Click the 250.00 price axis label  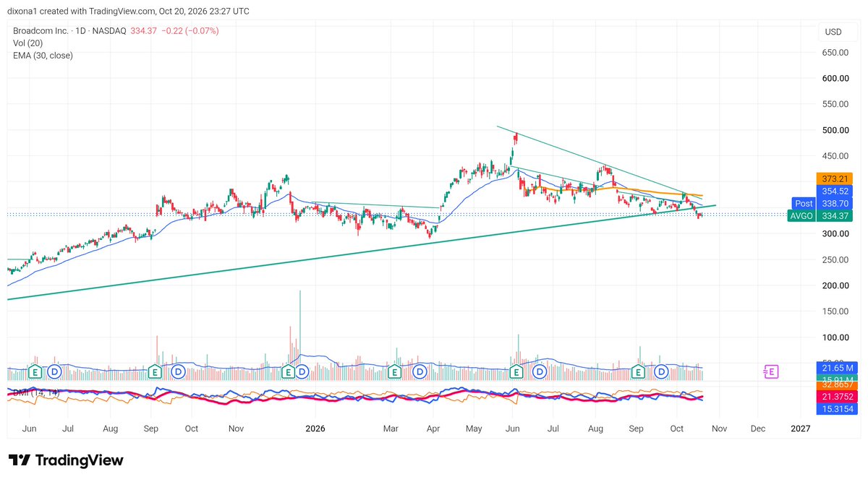point(834,259)
